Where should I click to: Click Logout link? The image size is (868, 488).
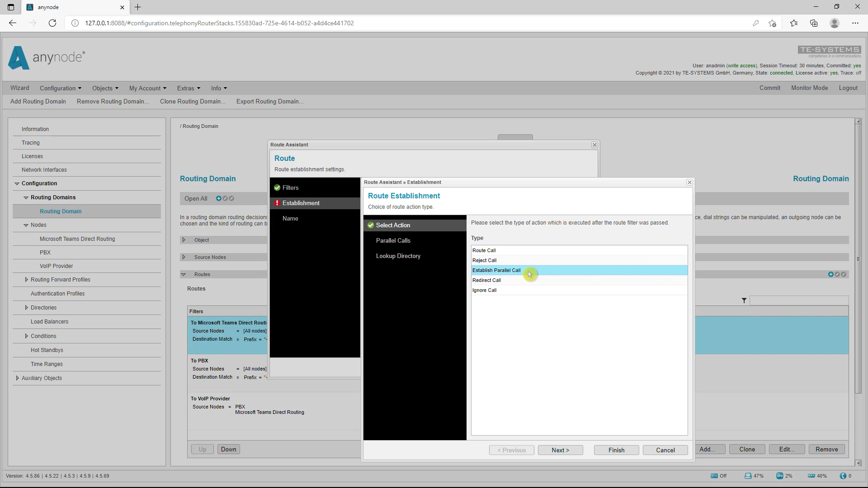848,88
